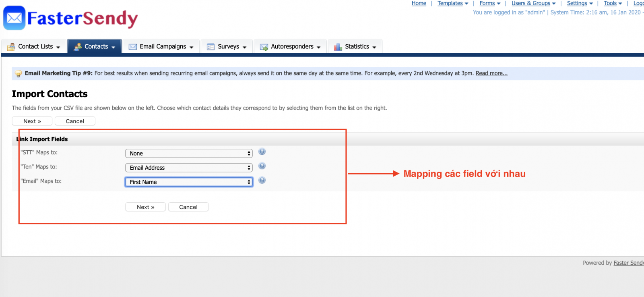Click the Email Campaigns envelope icon

[x=132, y=47]
